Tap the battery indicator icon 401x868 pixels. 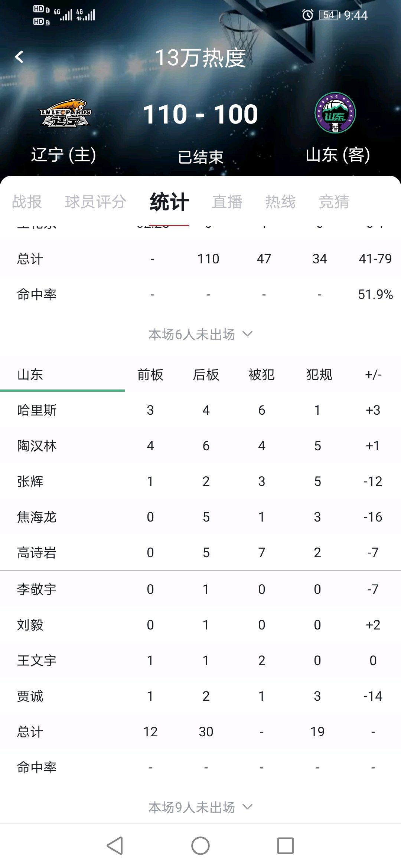pyautogui.click(x=330, y=15)
